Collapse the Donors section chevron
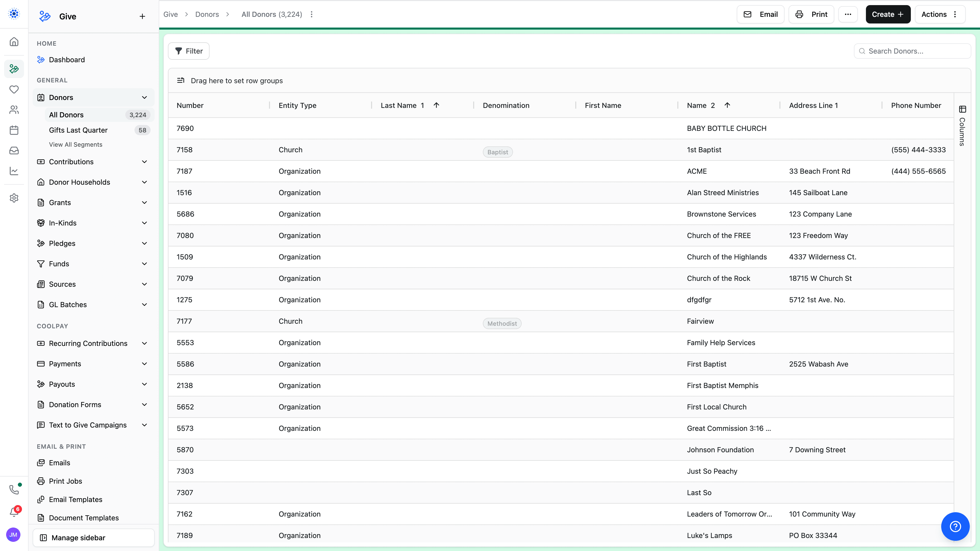The image size is (980, 551). (x=144, y=97)
